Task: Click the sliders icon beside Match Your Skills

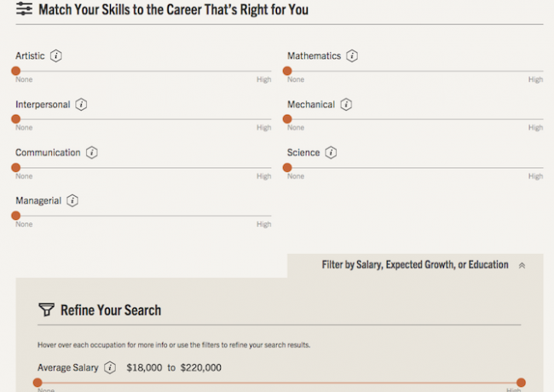Action: pyautogui.click(x=24, y=9)
